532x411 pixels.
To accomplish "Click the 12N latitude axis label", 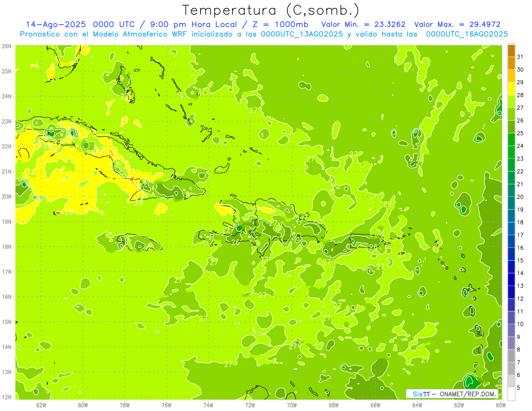I will [x=6, y=397].
